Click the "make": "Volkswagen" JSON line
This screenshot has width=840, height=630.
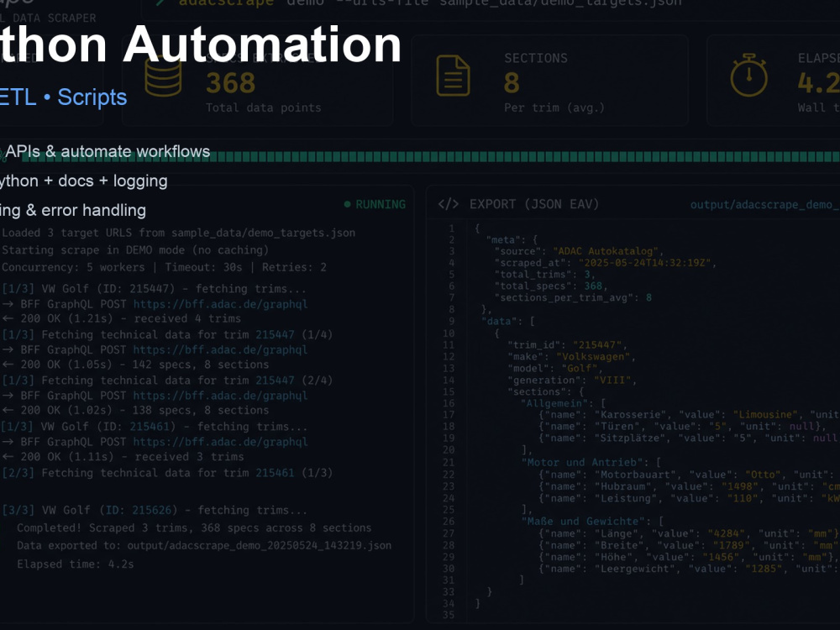[571, 357]
